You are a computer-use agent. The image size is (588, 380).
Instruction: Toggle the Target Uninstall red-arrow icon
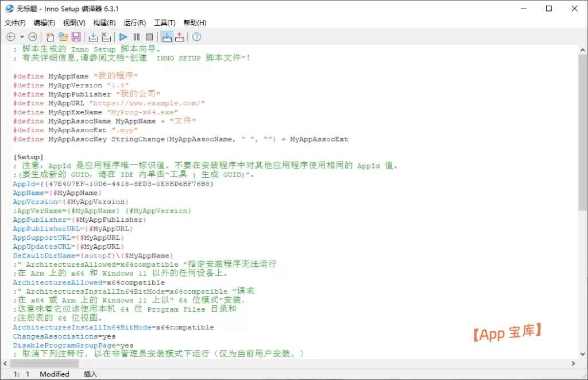click(x=180, y=37)
